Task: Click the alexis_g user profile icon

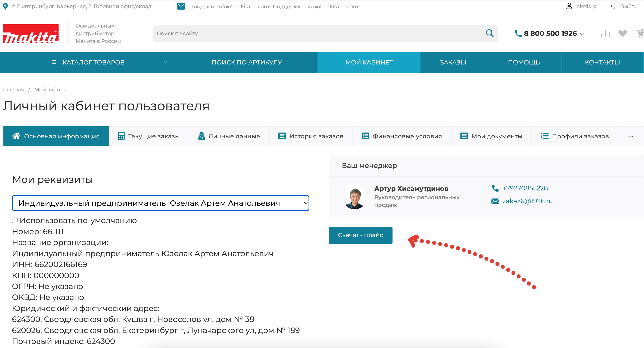Action: 569,6
